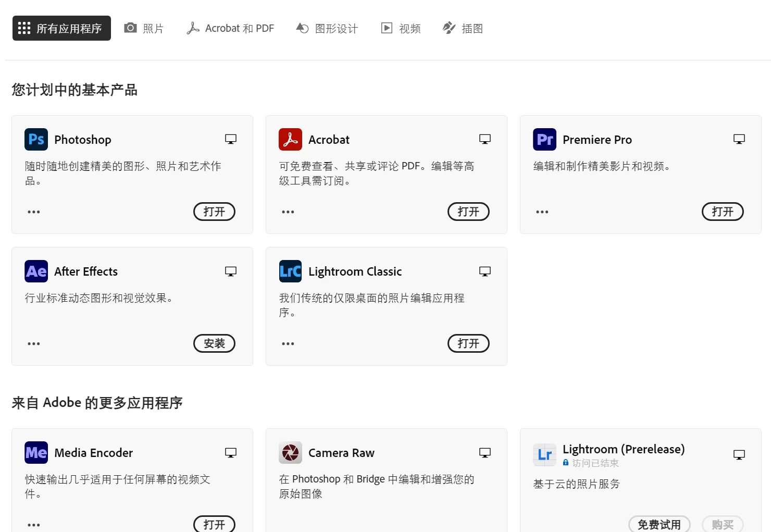The image size is (771, 532).
Task: Open more options menu on Lightroom Classic card
Action: point(288,344)
